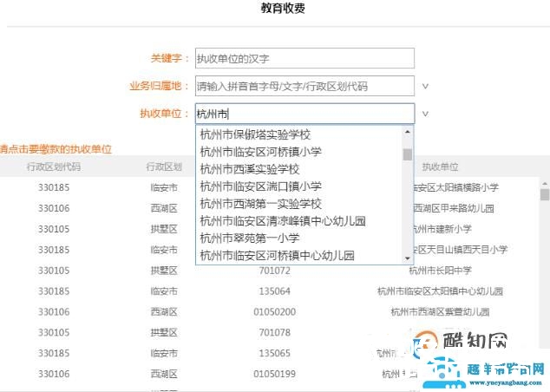Select 杭州市西湖区紫萱幼儿园 row

click(440, 311)
